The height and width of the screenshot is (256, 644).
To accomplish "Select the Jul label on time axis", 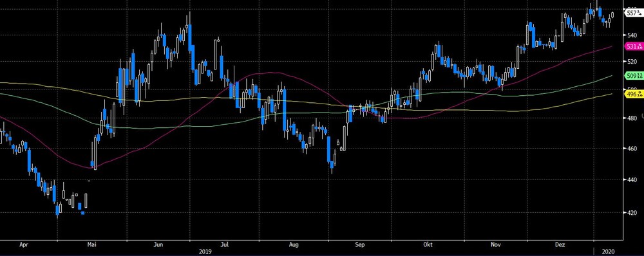I will [x=225, y=245].
